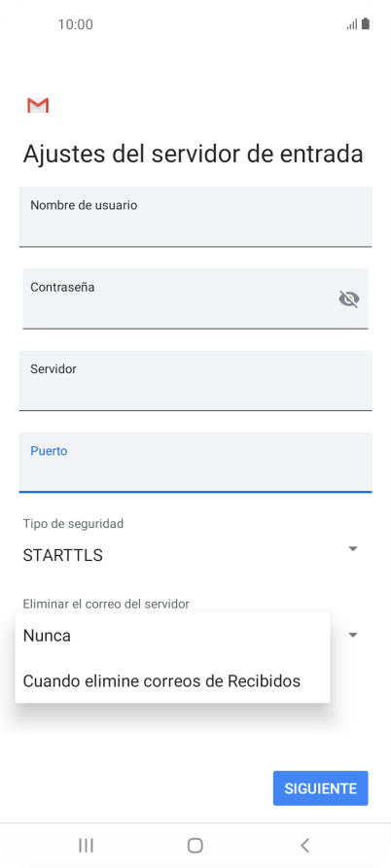Toggle password visibility eye icon

click(349, 299)
